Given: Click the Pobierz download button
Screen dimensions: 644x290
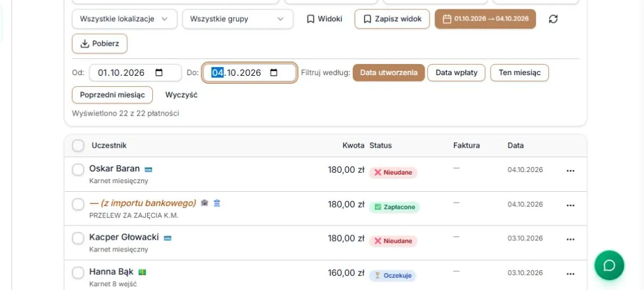Looking at the screenshot, I should pyautogui.click(x=100, y=43).
